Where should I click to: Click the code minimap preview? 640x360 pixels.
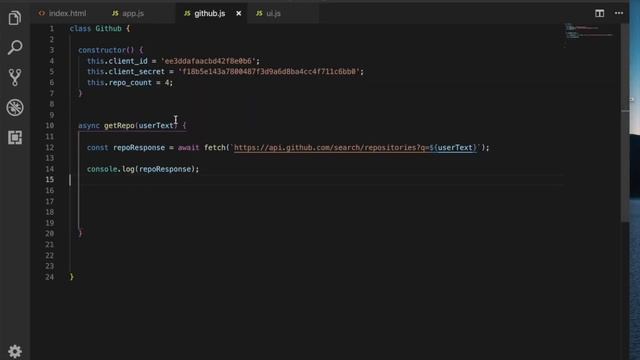[590, 32]
